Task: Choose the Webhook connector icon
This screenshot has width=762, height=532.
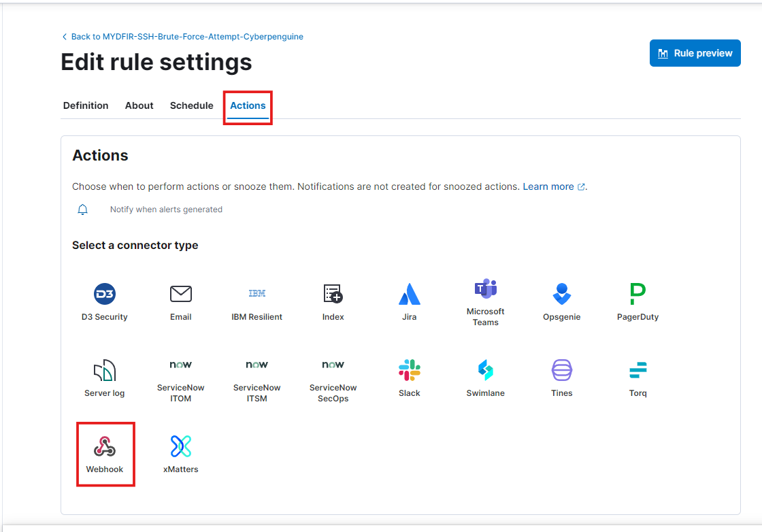Action: [x=105, y=446]
